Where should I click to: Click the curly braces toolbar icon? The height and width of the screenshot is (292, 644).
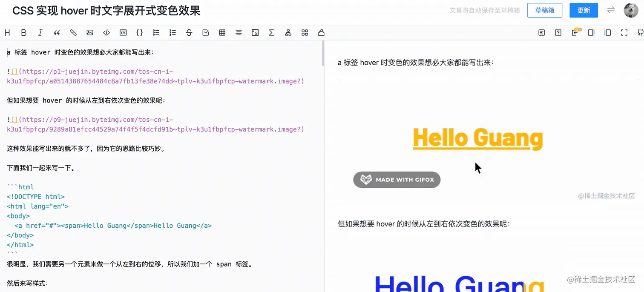tap(139, 33)
